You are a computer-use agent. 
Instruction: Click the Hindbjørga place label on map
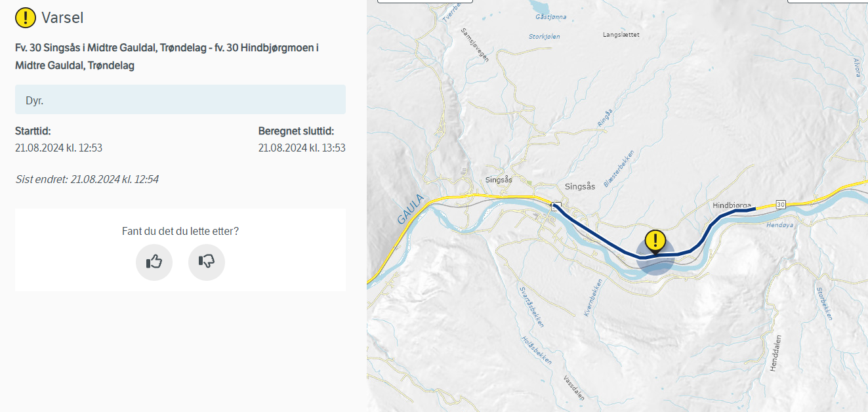(x=731, y=205)
